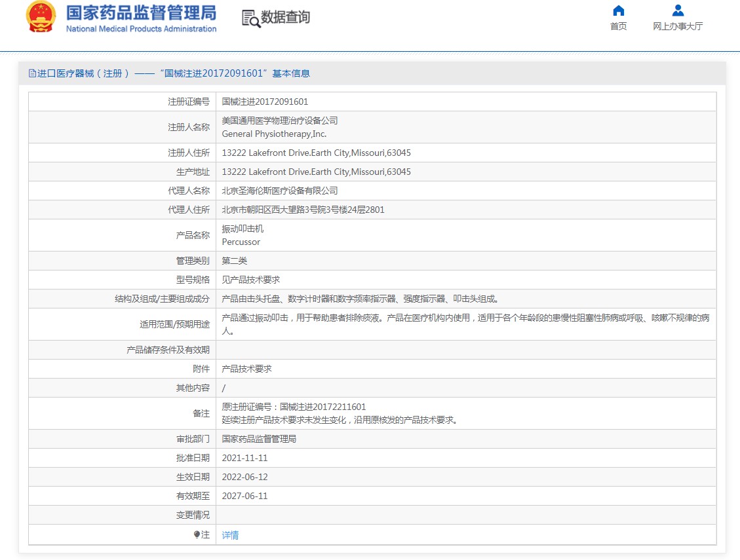Click the 生产地址 address value

coord(316,172)
